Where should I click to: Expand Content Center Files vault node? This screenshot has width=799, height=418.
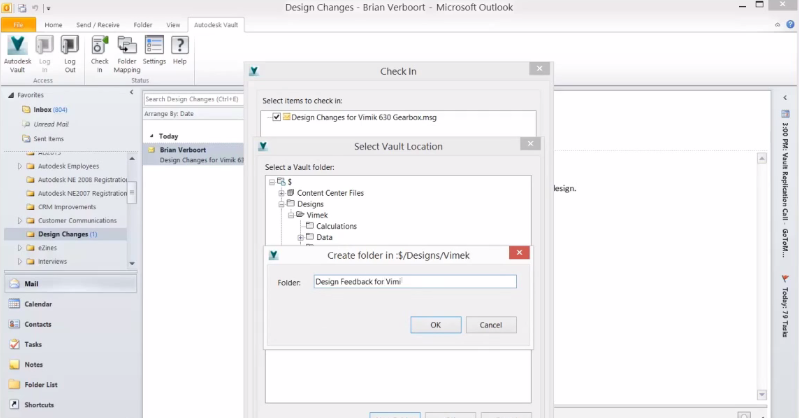tap(281, 193)
